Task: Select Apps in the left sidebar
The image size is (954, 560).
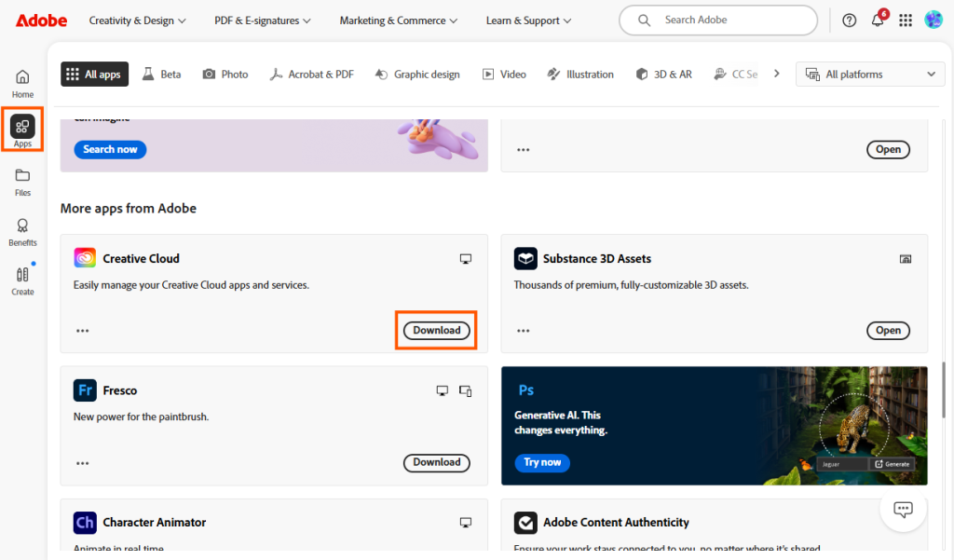Action: tap(22, 130)
